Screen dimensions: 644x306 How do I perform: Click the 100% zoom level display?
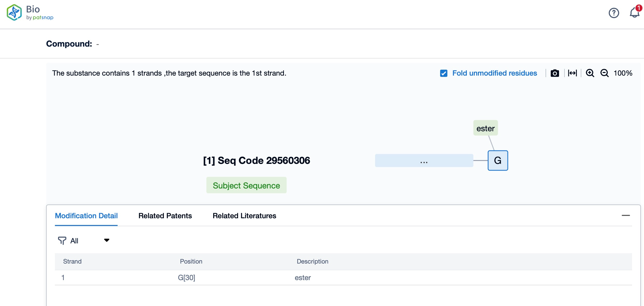623,73
